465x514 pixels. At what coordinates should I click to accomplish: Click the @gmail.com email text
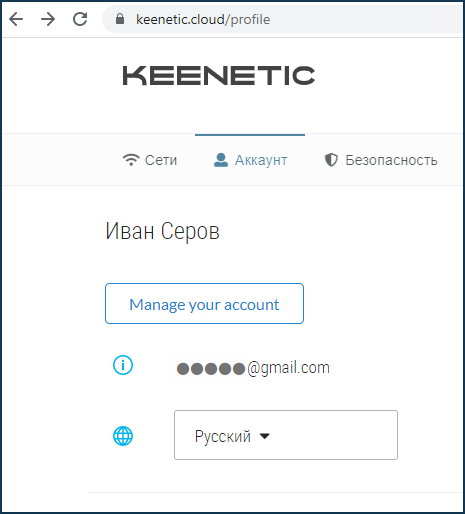[x=288, y=368]
